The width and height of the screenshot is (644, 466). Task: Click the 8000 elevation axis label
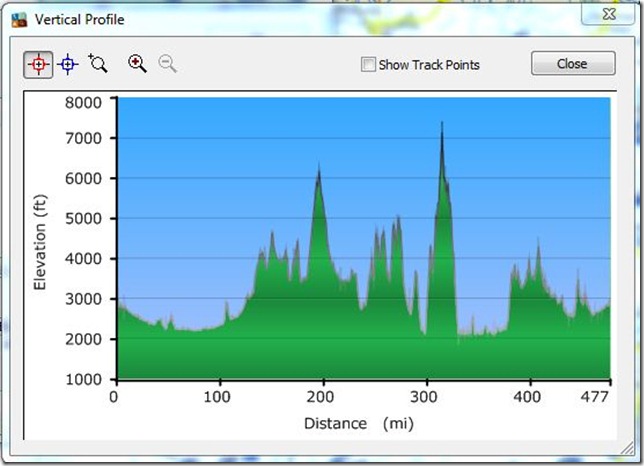83,102
